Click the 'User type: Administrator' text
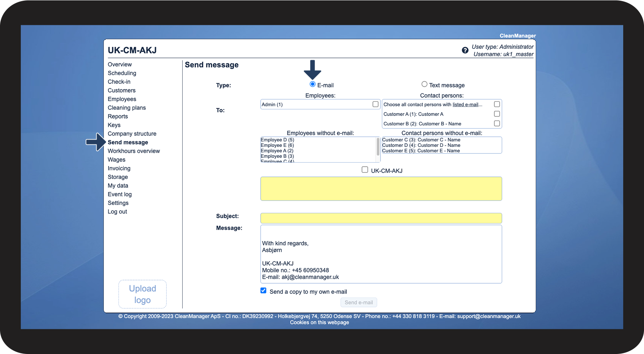Viewport: 644px width, 354px height. [503, 47]
